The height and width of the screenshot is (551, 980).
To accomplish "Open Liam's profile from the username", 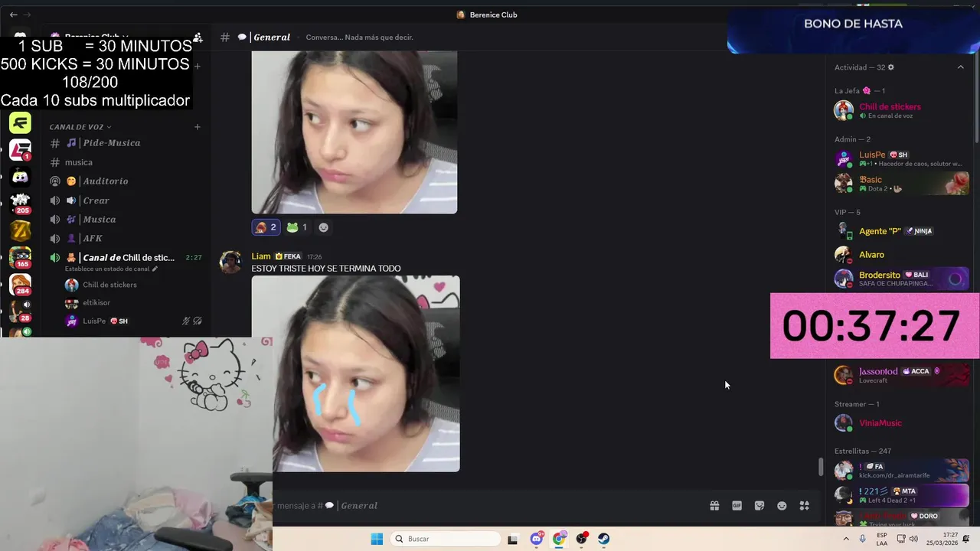I will [x=261, y=256].
